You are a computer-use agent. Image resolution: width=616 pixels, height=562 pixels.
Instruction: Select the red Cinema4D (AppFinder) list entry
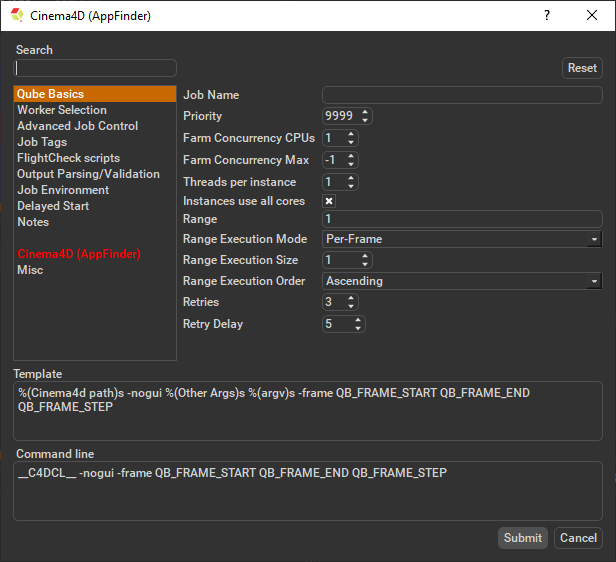coord(95,254)
